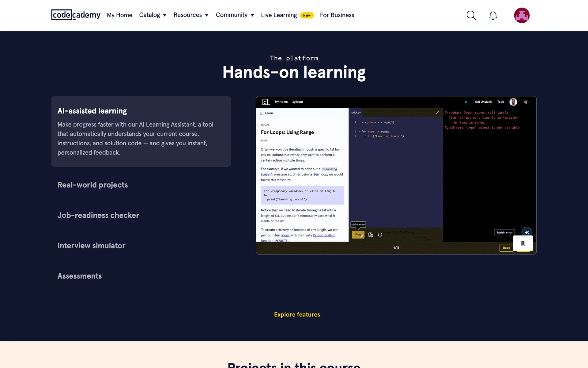The width and height of the screenshot is (588, 368).
Task: Click the Codecademy logo
Action: coord(76,15)
